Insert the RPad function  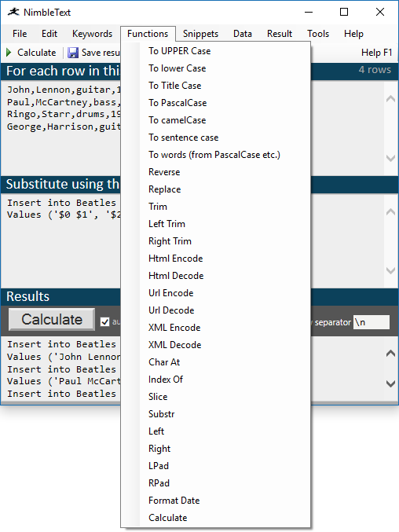tap(216, 483)
